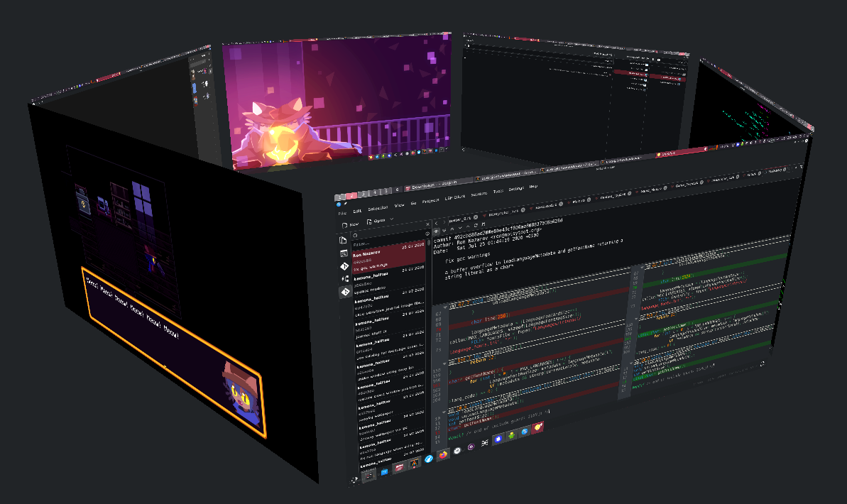Screen dimensions: 847x504
Task: Open the sidebar icon just above the highlighted Git icon
Action: (x=345, y=279)
